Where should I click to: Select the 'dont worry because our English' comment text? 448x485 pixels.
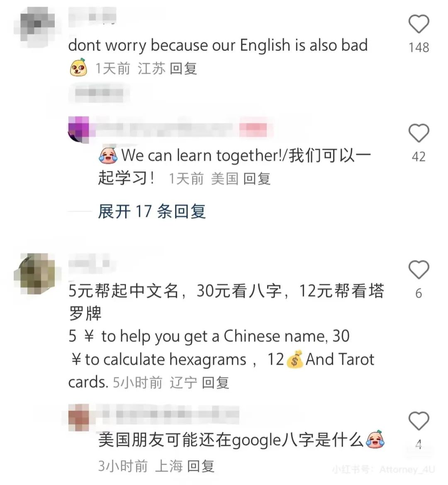click(218, 46)
